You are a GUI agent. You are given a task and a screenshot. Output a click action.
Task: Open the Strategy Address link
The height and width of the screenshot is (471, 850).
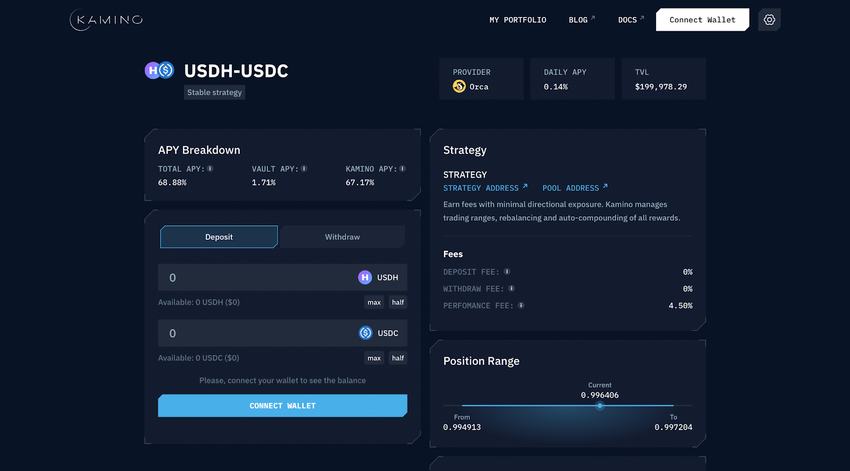click(x=481, y=188)
